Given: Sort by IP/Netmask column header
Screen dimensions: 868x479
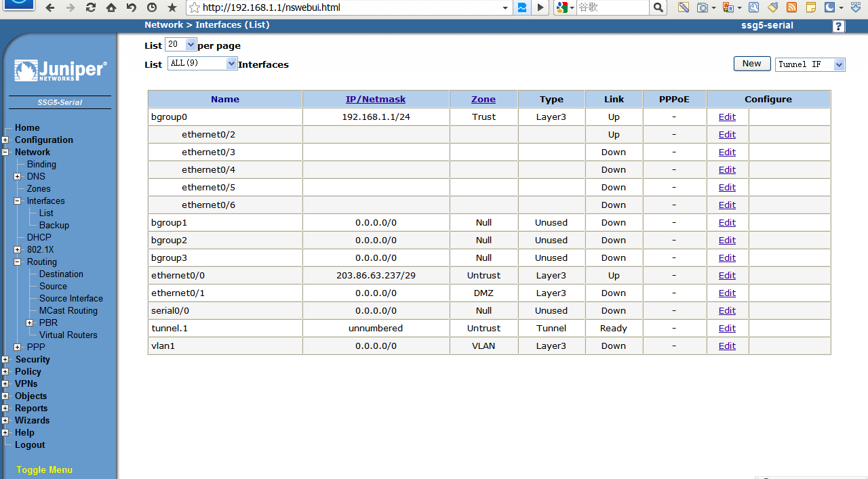Looking at the screenshot, I should (376, 100).
